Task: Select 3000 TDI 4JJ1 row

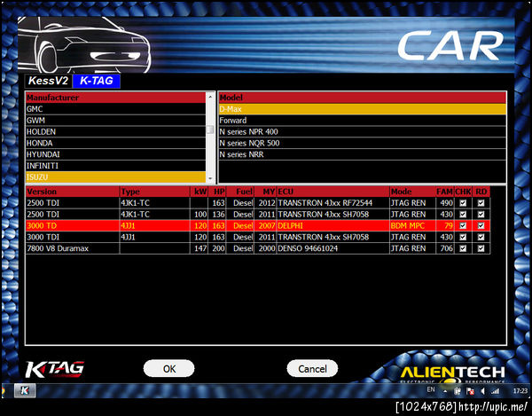Action: click(x=258, y=237)
